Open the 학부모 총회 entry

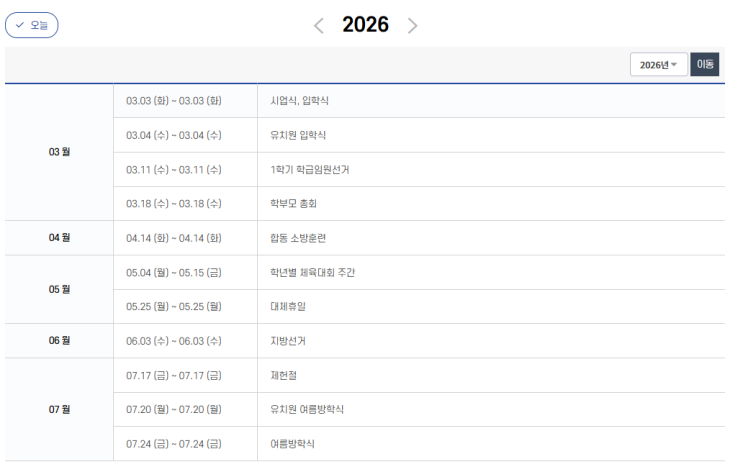pos(293,204)
